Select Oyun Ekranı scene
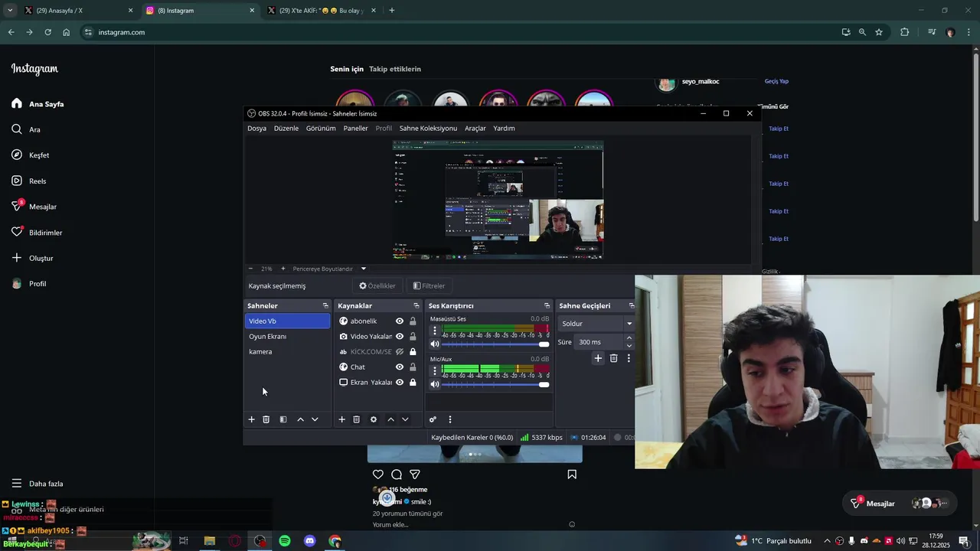This screenshot has width=980, height=551. tap(287, 337)
